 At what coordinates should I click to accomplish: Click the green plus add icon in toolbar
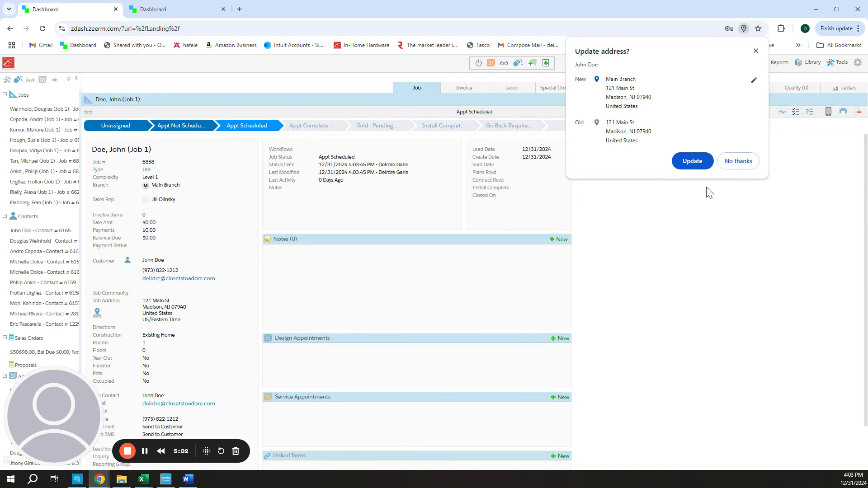(546, 63)
